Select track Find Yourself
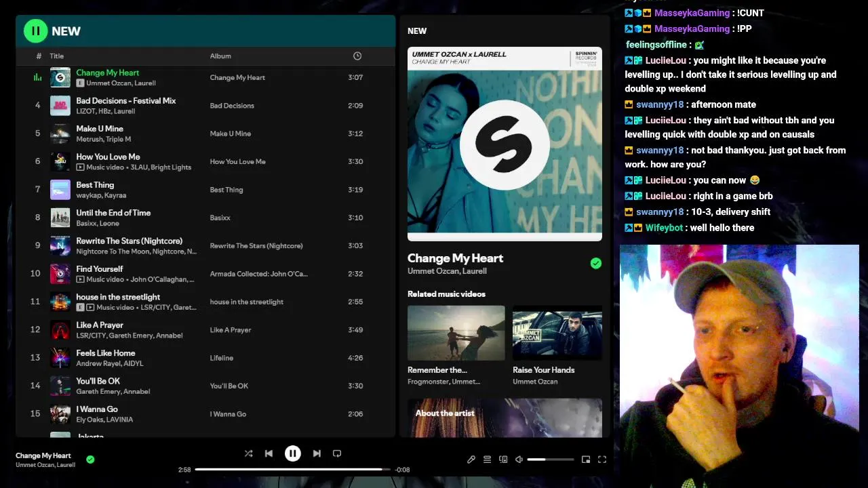868x488 pixels. click(x=99, y=269)
